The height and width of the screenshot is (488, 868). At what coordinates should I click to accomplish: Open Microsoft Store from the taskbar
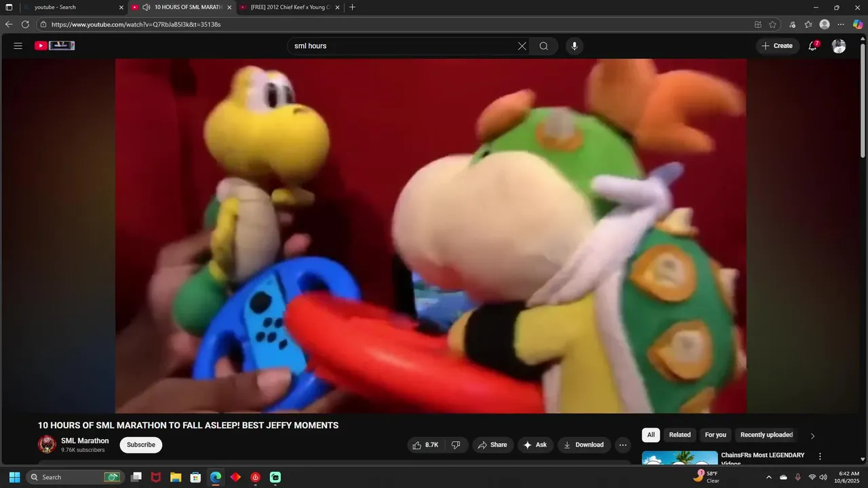pyautogui.click(x=195, y=477)
